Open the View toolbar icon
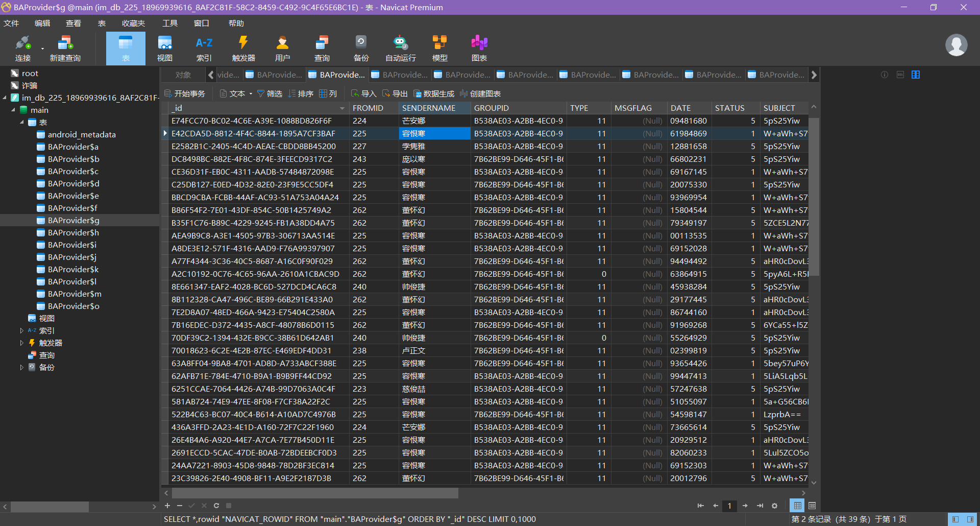Screen dimensions: 980x526 pyautogui.click(x=165, y=49)
